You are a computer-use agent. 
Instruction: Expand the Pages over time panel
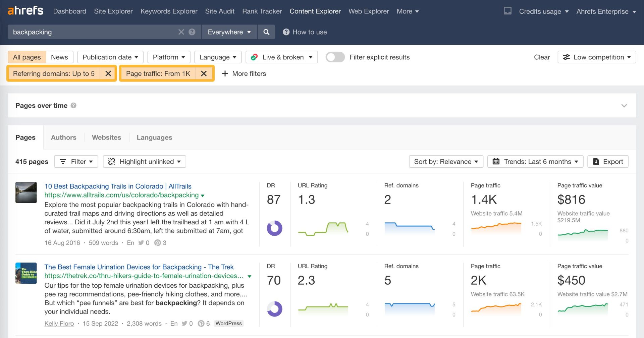click(624, 106)
